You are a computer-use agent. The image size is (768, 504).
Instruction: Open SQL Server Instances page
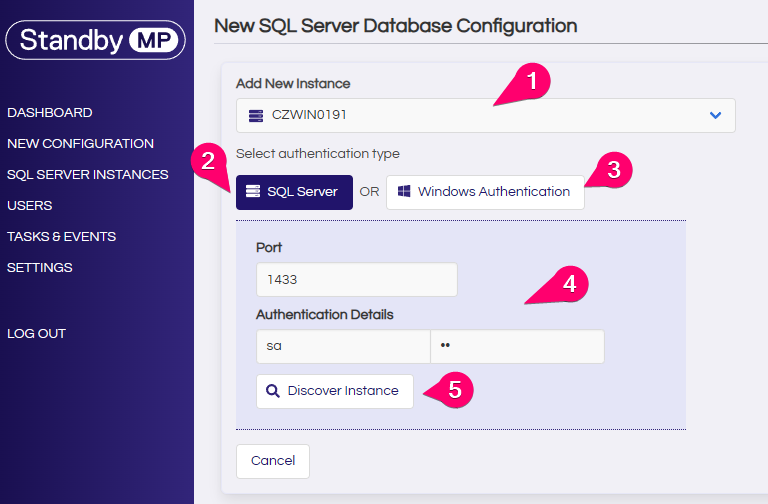pos(88,174)
